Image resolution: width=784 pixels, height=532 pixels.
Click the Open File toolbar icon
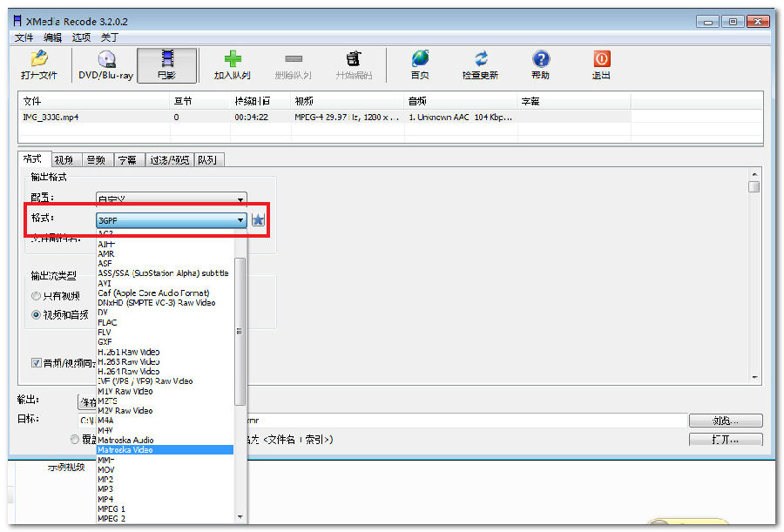(x=39, y=65)
